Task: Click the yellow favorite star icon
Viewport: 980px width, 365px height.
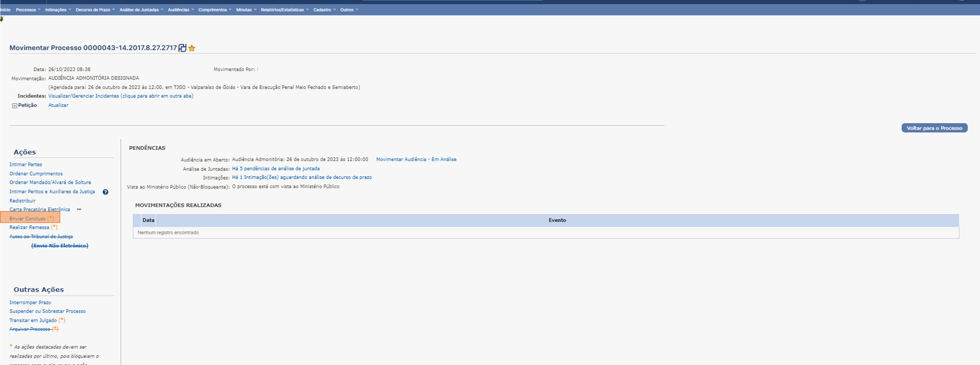Action: tap(192, 48)
